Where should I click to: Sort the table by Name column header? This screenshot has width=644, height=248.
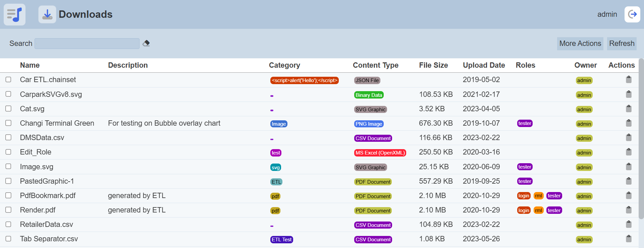pyautogui.click(x=30, y=65)
